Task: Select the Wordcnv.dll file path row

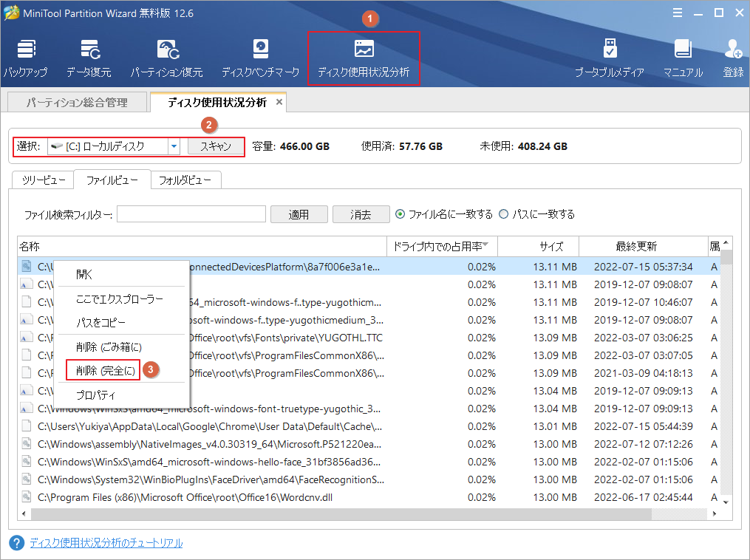Action: pyautogui.click(x=185, y=497)
